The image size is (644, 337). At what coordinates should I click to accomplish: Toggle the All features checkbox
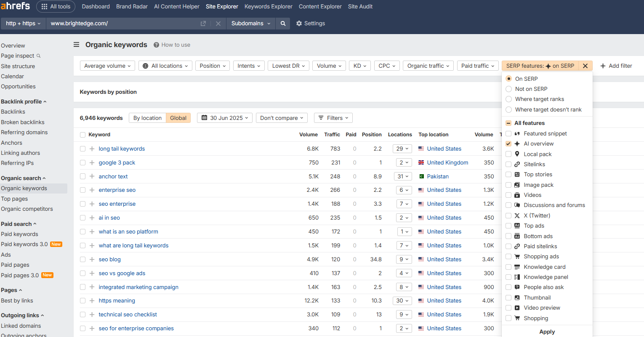[508, 123]
